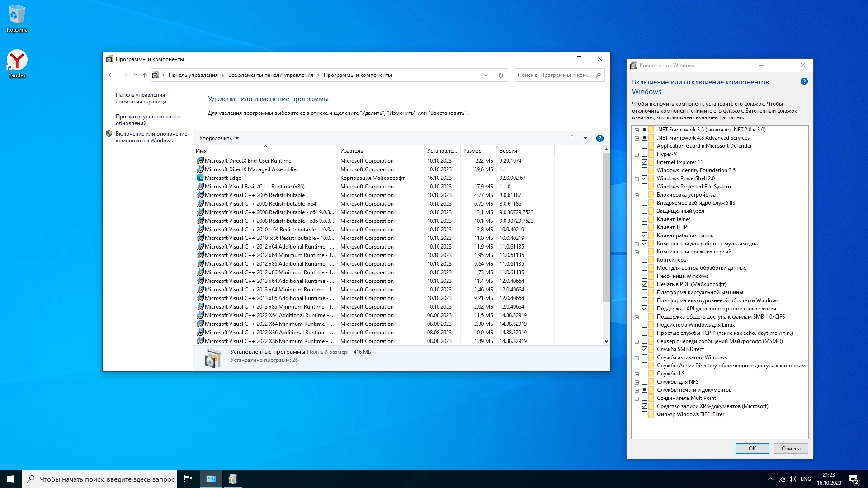The height and width of the screenshot is (488, 868).
Task: Expand the Службы IIS tree node
Action: click(637, 374)
